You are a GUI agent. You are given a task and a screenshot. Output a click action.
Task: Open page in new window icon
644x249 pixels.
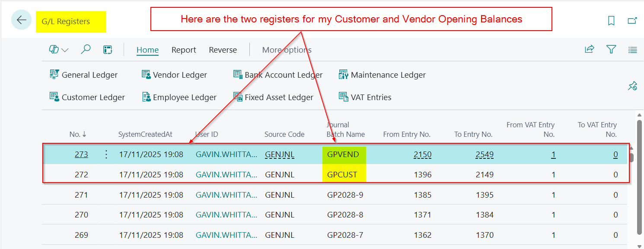pos(632,21)
